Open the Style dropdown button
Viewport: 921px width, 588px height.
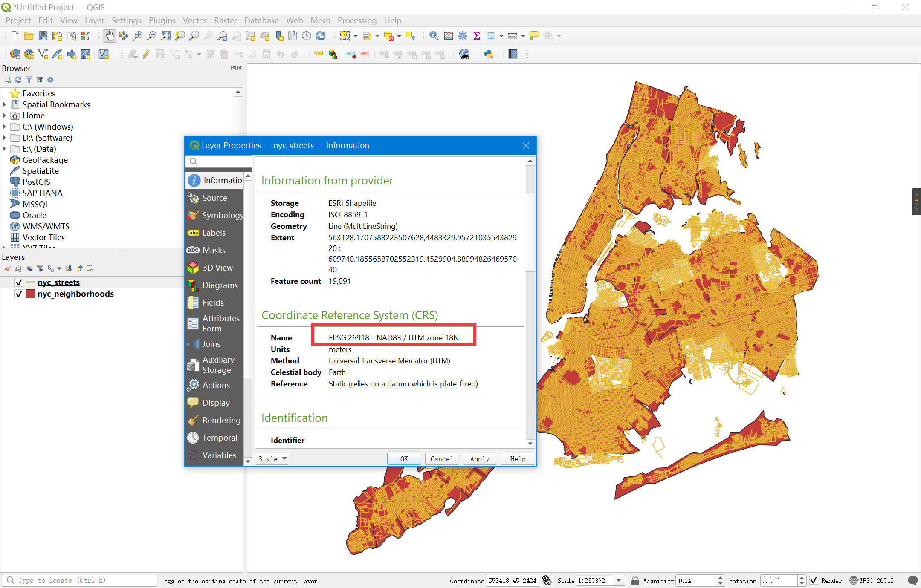272,459
